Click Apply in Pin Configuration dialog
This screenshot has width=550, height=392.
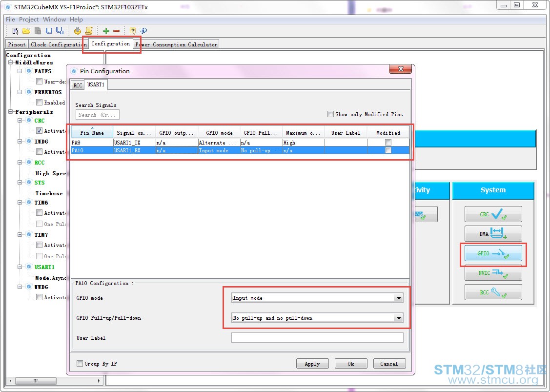[x=312, y=364]
